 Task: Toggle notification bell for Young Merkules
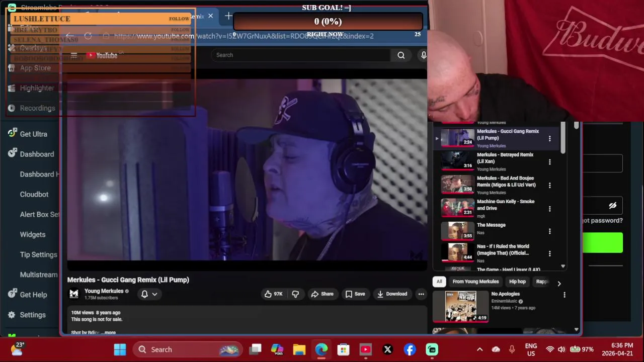tap(144, 294)
